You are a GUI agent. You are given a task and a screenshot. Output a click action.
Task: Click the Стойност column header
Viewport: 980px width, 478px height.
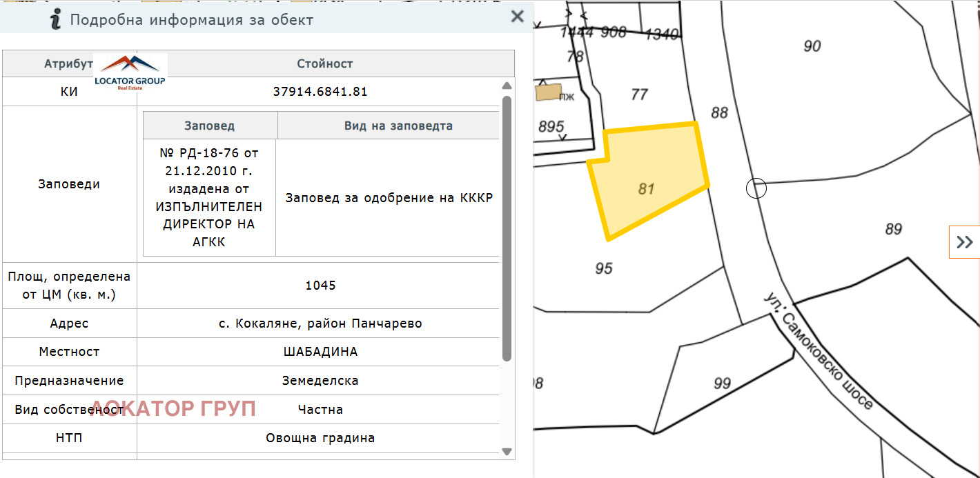click(x=325, y=63)
